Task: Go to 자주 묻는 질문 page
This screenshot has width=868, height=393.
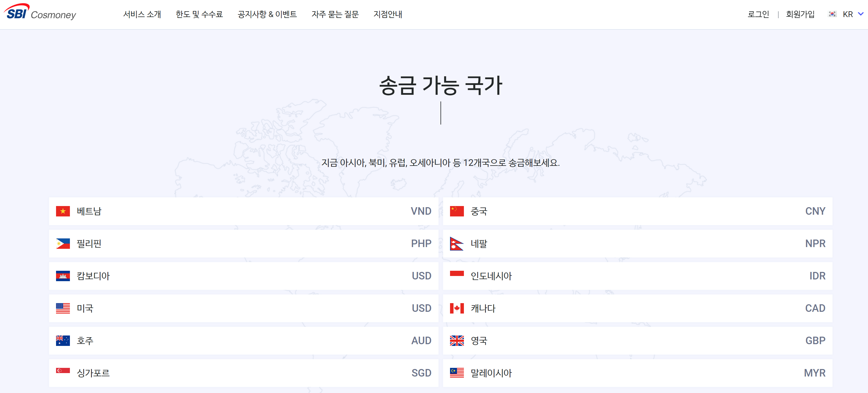Action: (x=335, y=14)
